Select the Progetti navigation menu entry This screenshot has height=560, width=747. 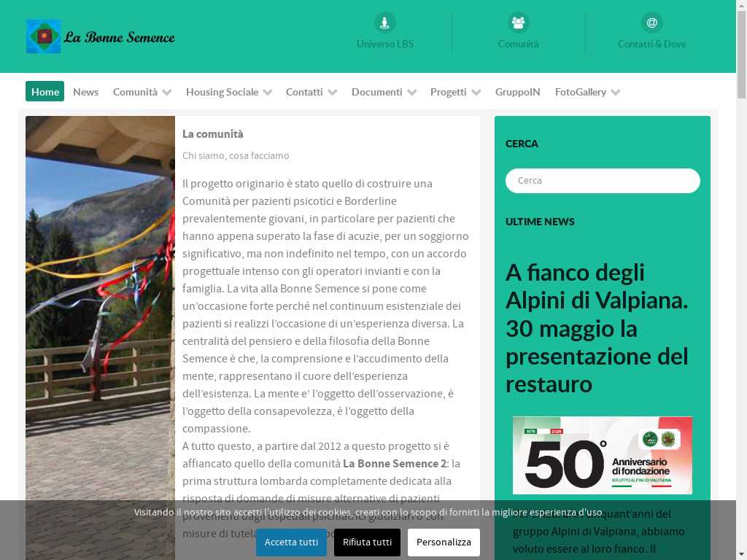point(449,92)
